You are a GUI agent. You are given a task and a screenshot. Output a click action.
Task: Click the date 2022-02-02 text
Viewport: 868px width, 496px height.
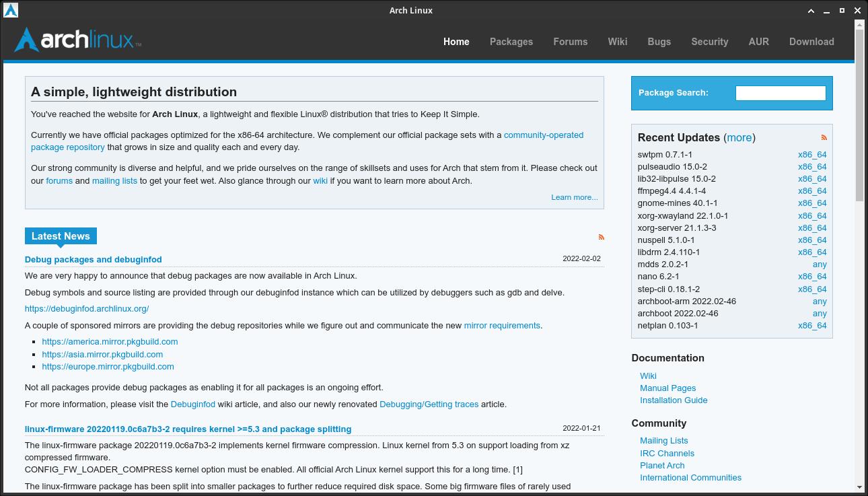coord(581,258)
